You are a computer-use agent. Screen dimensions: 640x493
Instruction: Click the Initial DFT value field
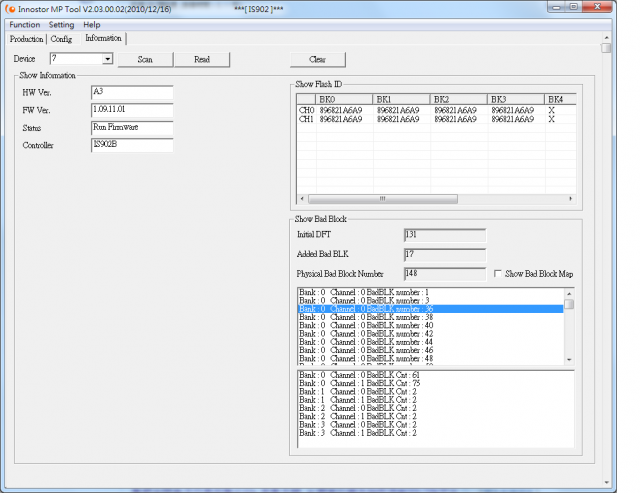(x=445, y=235)
